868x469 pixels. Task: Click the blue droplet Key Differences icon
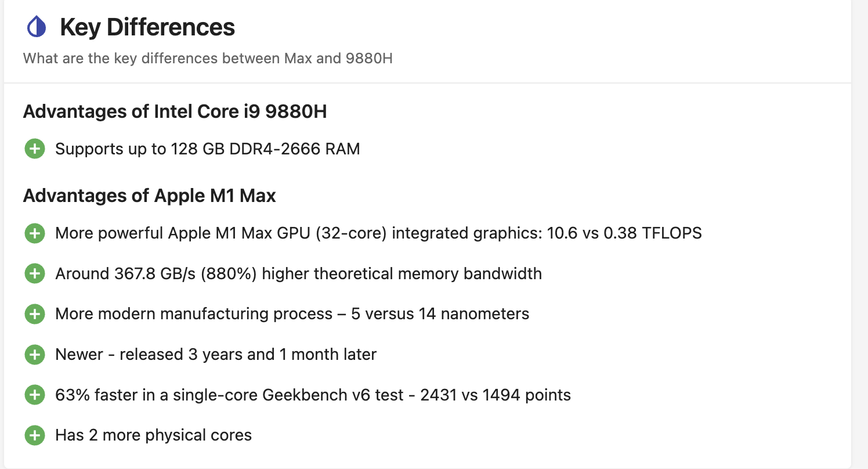[x=37, y=27]
